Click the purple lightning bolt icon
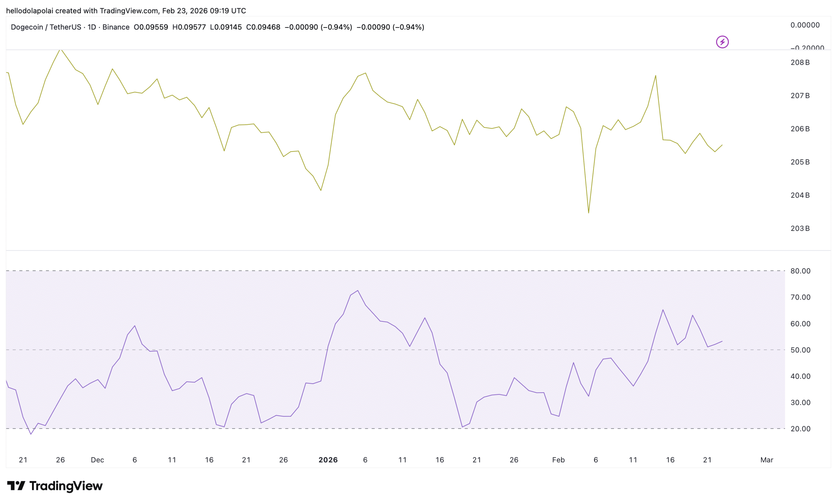Image resolution: width=837 pixels, height=504 pixels. tap(722, 42)
